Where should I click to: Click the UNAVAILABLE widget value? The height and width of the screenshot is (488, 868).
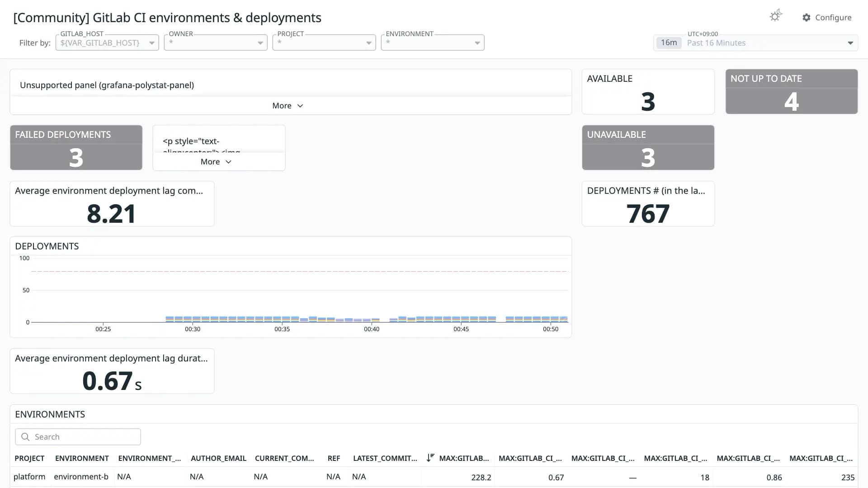tap(648, 157)
